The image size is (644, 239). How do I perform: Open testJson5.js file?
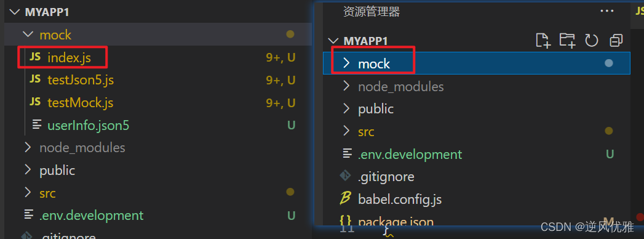81,80
